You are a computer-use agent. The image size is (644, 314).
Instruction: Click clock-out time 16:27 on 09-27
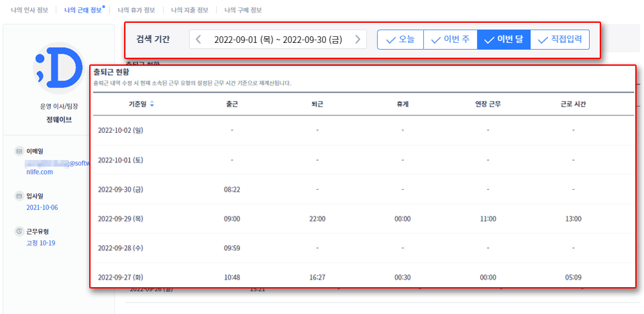click(x=317, y=278)
